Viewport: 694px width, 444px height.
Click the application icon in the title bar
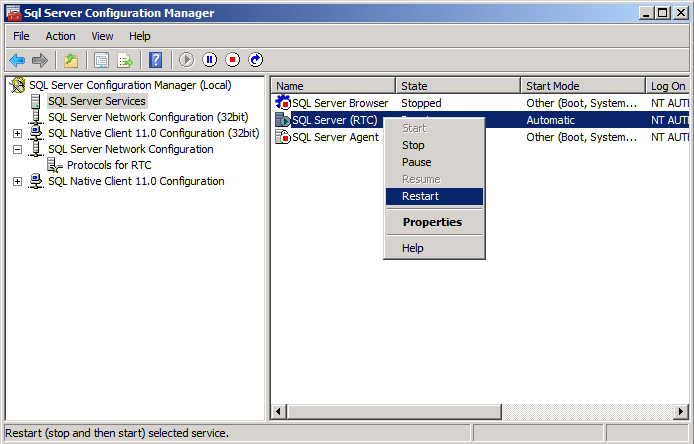13,12
